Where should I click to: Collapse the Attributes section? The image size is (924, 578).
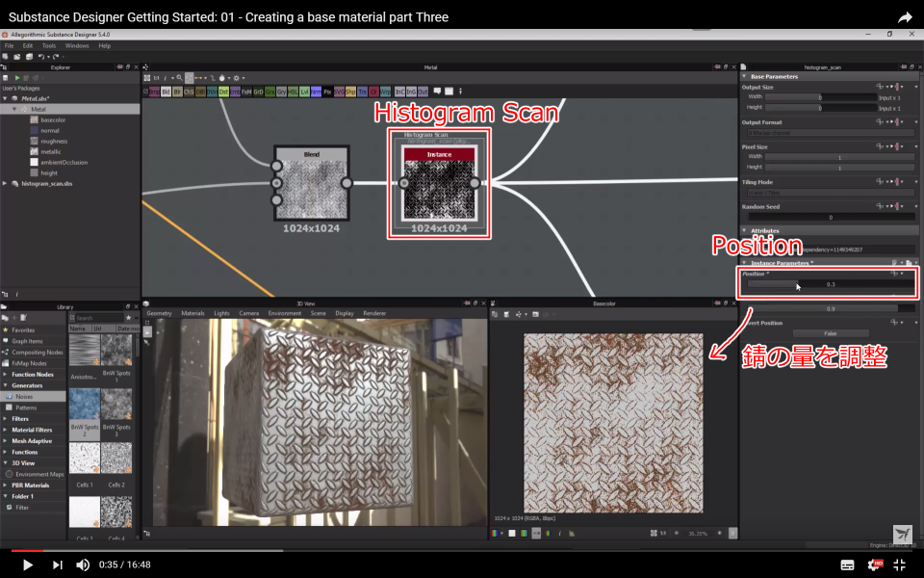click(744, 230)
